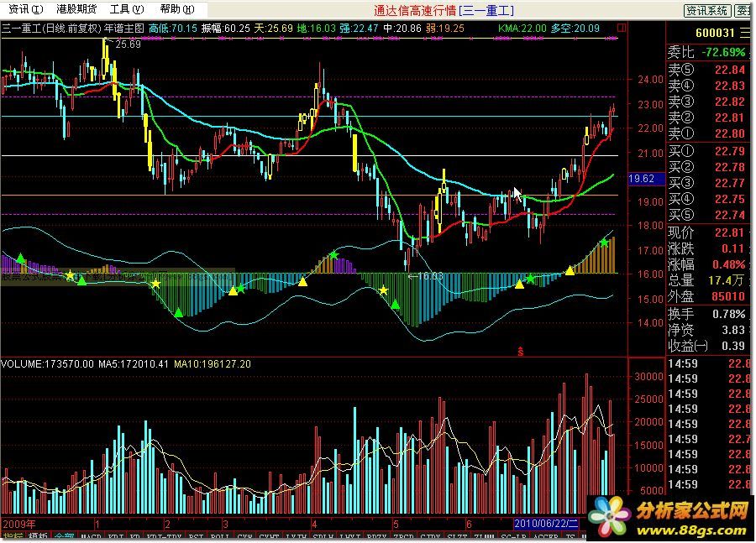This screenshot has width=756, height=543.
Task: Click the green star signal at the far-right histogram
Action: (x=604, y=243)
